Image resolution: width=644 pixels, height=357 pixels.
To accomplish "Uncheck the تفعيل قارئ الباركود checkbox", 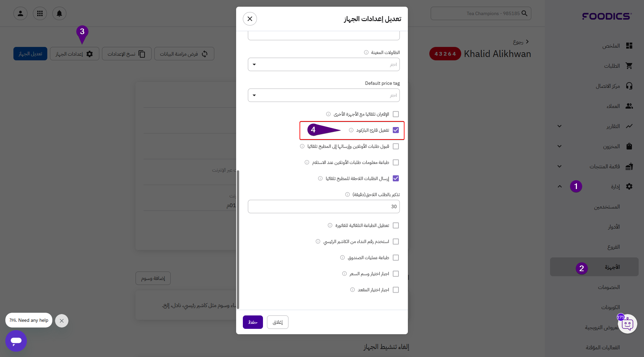I will click(x=396, y=130).
